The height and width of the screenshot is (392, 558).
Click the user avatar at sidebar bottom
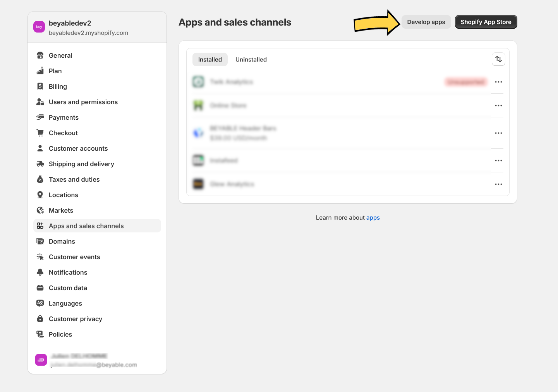coord(41,360)
